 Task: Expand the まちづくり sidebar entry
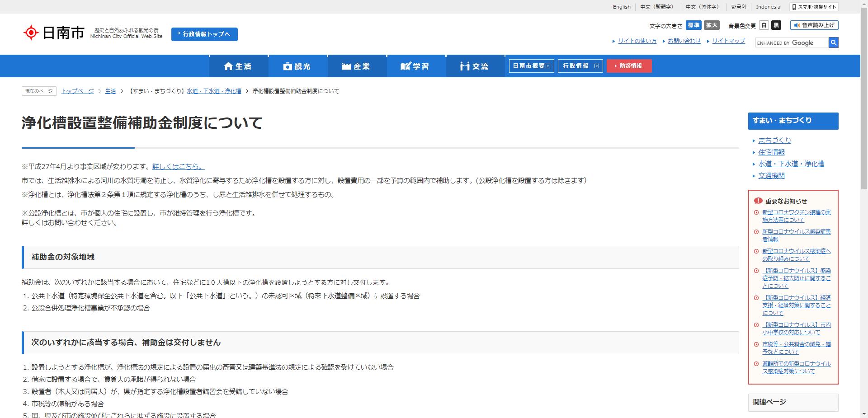(x=774, y=141)
